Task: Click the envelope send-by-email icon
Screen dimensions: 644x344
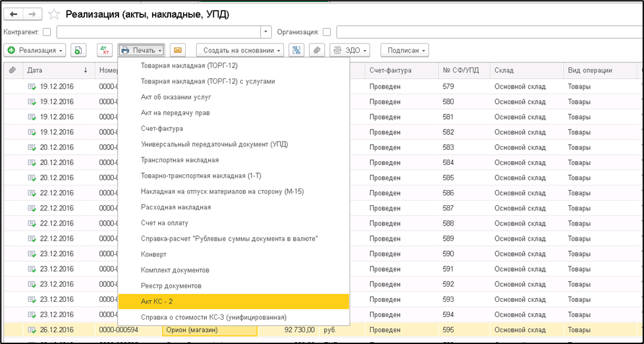Action: (x=176, y=50)
